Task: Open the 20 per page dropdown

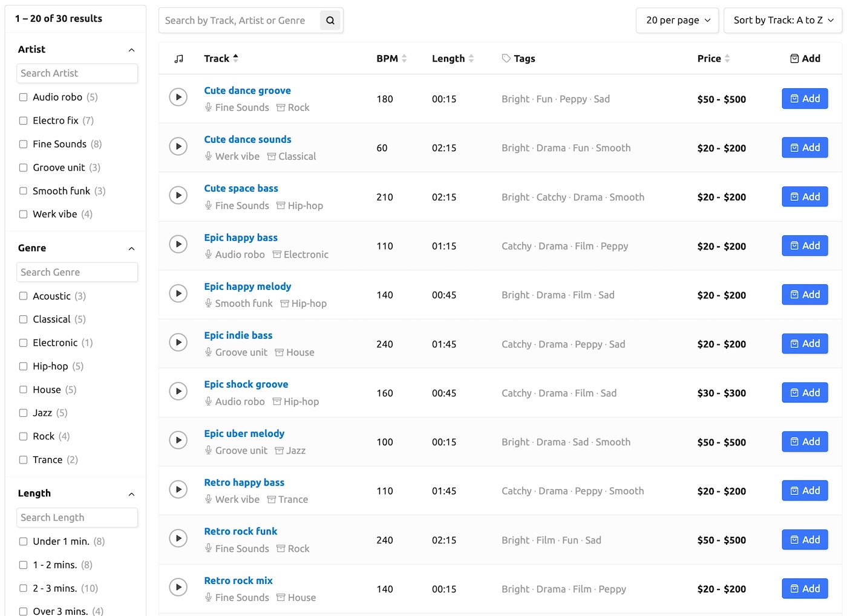Action: [x=677, y=20]
